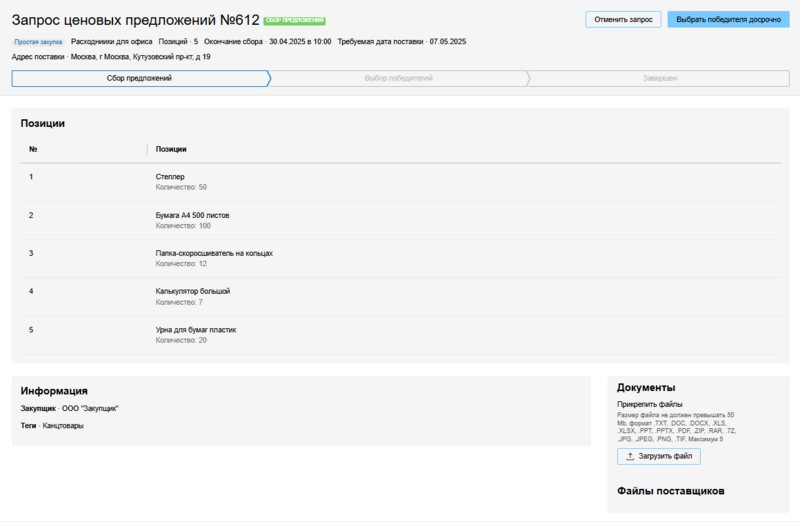Viewport: 800px width, 522px height.
Task: Open the Урна для бумаг пластик row
Action: (196, 329)
